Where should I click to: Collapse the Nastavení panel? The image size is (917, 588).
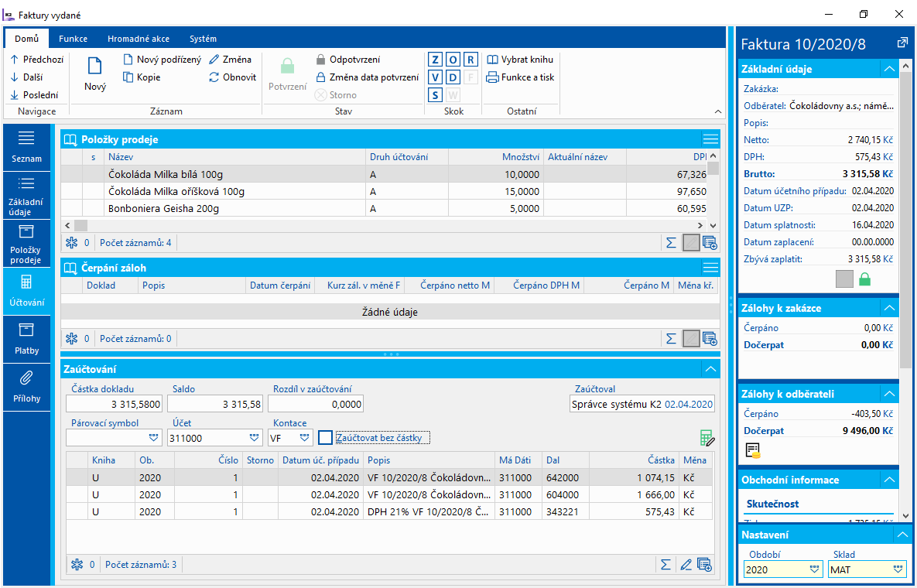(902, 535)
